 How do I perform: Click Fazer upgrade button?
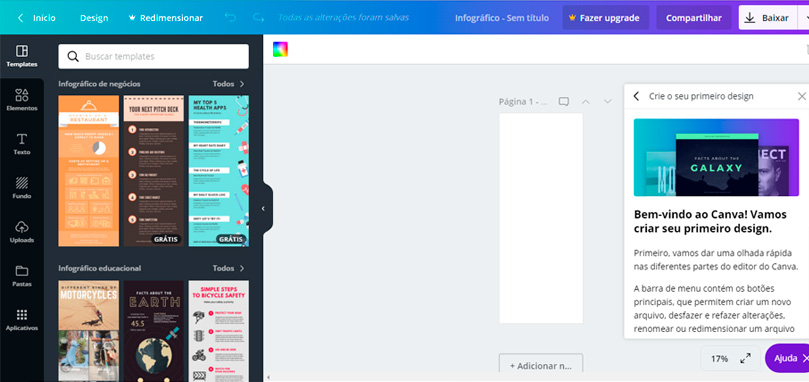605,18
